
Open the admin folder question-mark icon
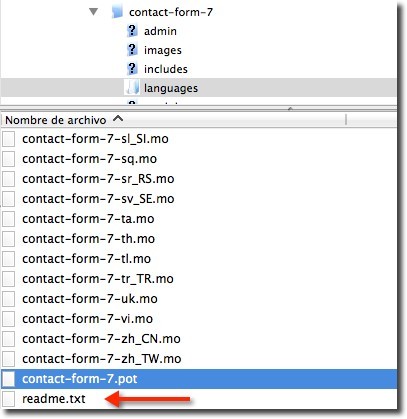click(x=132, y=31)
